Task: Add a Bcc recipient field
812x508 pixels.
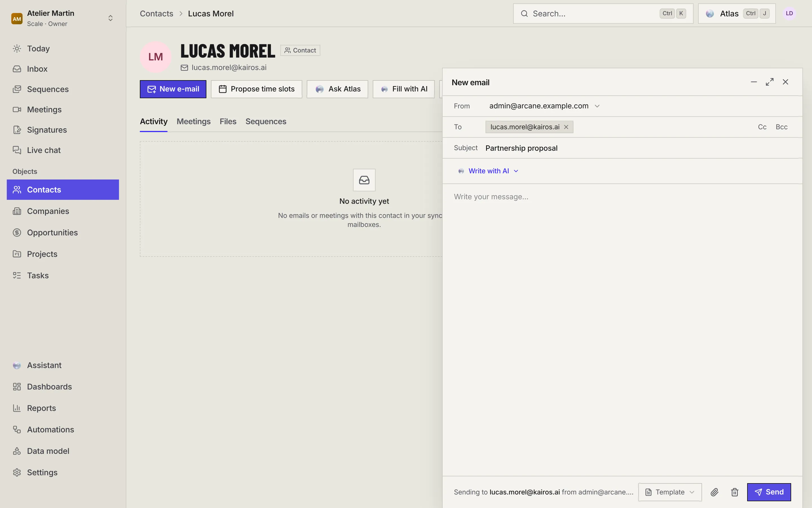Action: [x=782, y=127]
